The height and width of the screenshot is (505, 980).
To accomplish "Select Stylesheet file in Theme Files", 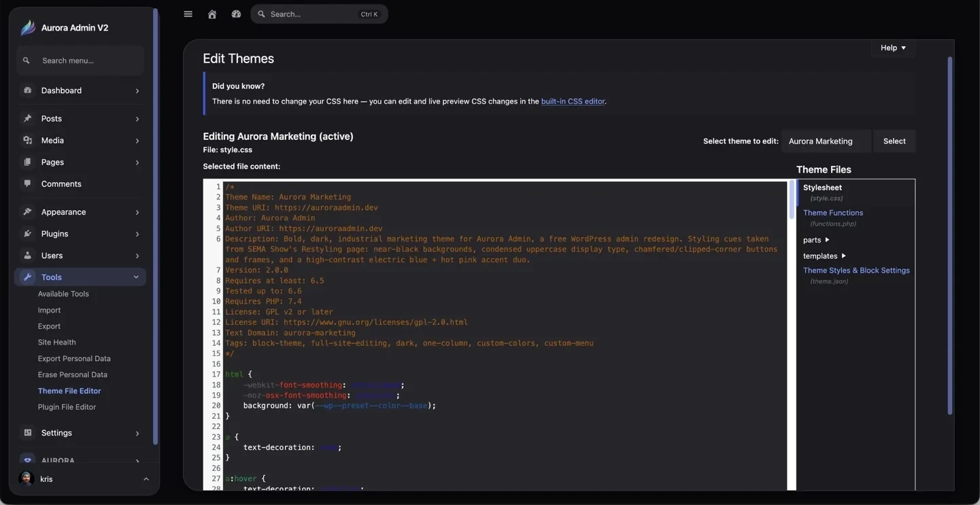I will [x=822, y=188].
